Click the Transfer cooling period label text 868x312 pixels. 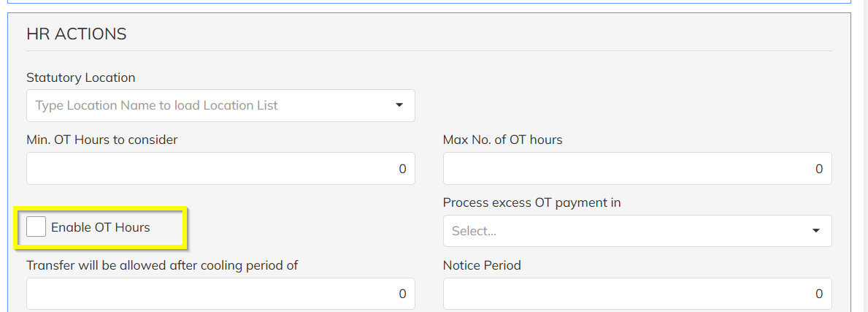(162, 265)
